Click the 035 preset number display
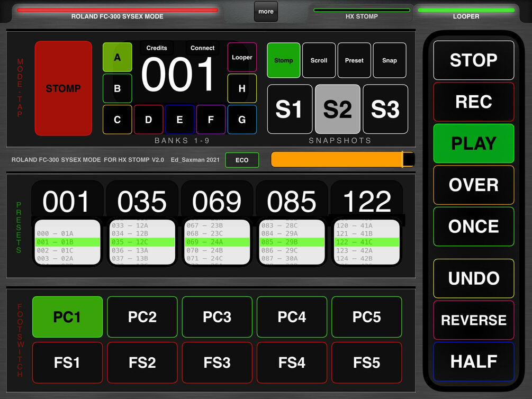This screenshot has width=532, height=399. 142,202
